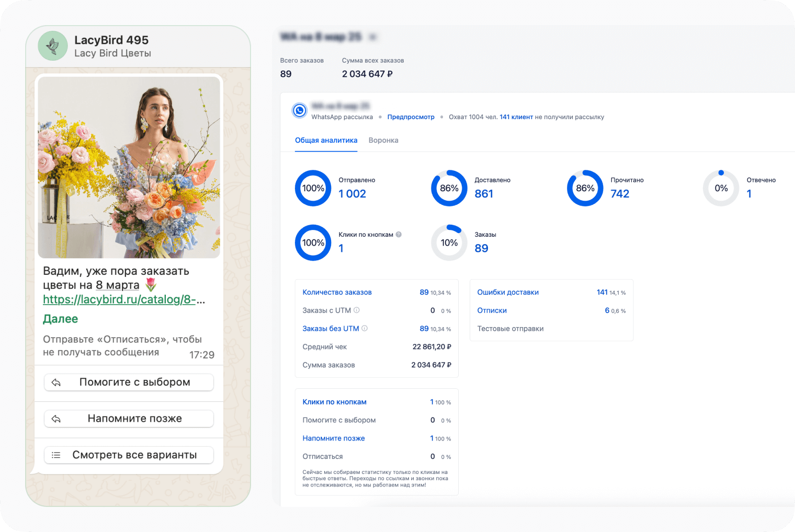Click Заказы value 89 beside ring

481,248
